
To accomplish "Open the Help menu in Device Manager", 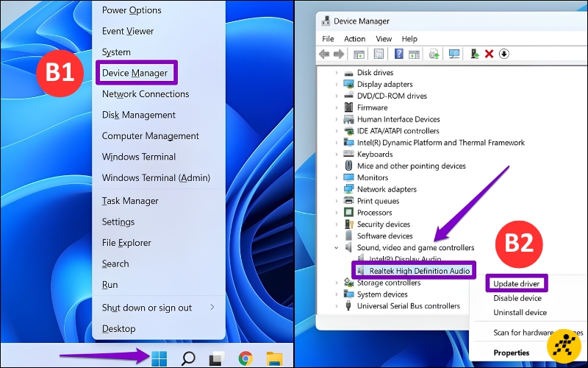I will click(409, 39).
